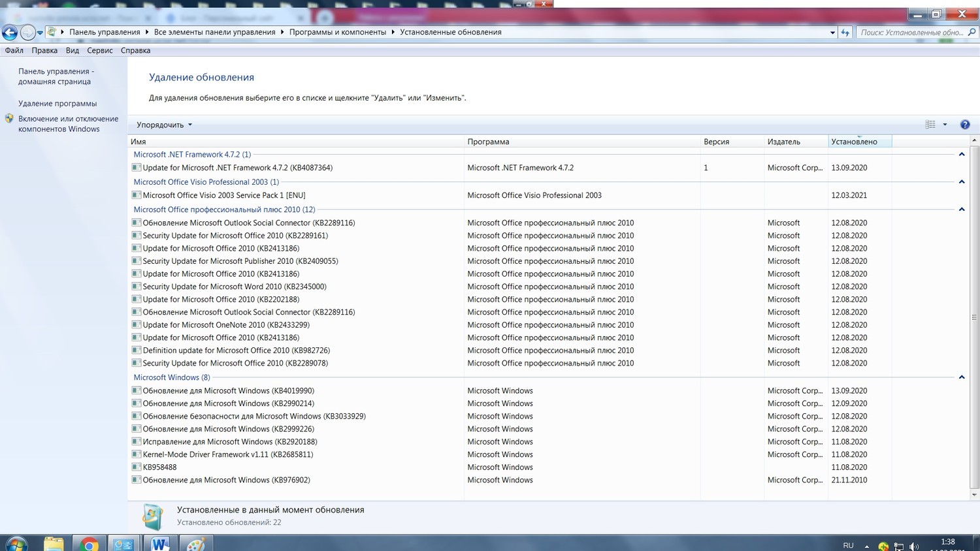Image resolution: width=980 pixels, height=551 pixels.
Task: Collapse the Microsoft .NET Framework 4.7.2 group
Action: pyautogui.click(x=962, y=155)
